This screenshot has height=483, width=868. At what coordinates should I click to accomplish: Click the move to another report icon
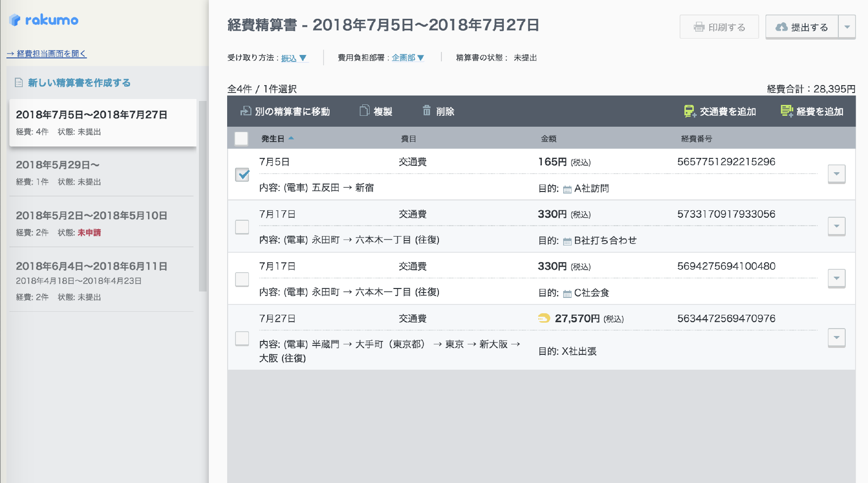click(245, 111)
